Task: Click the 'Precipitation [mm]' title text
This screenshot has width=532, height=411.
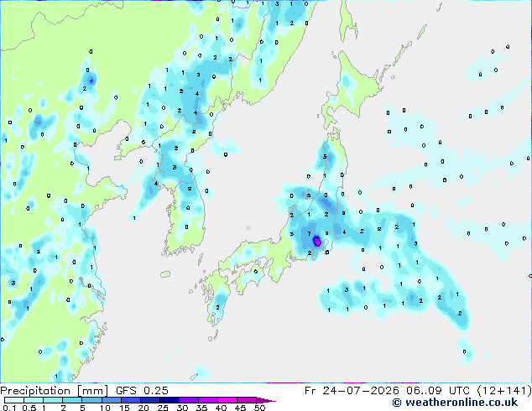Action: tap(54, 391)
